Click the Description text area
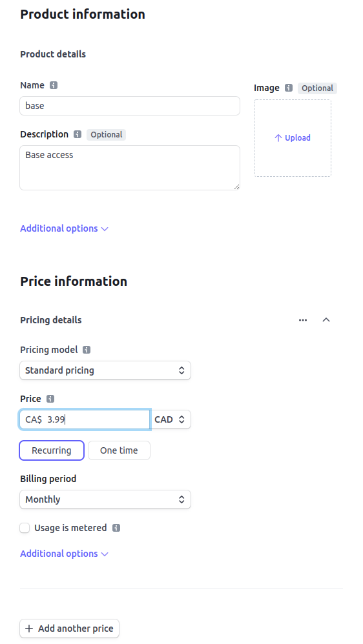This screenshot has height=644, width=363. tap(130, 168)
